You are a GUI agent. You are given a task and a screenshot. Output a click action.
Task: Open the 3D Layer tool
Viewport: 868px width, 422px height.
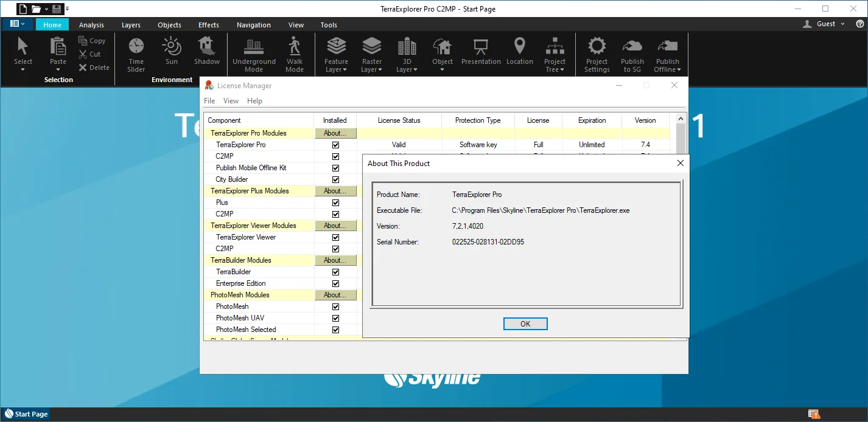(x=407, y=55)
